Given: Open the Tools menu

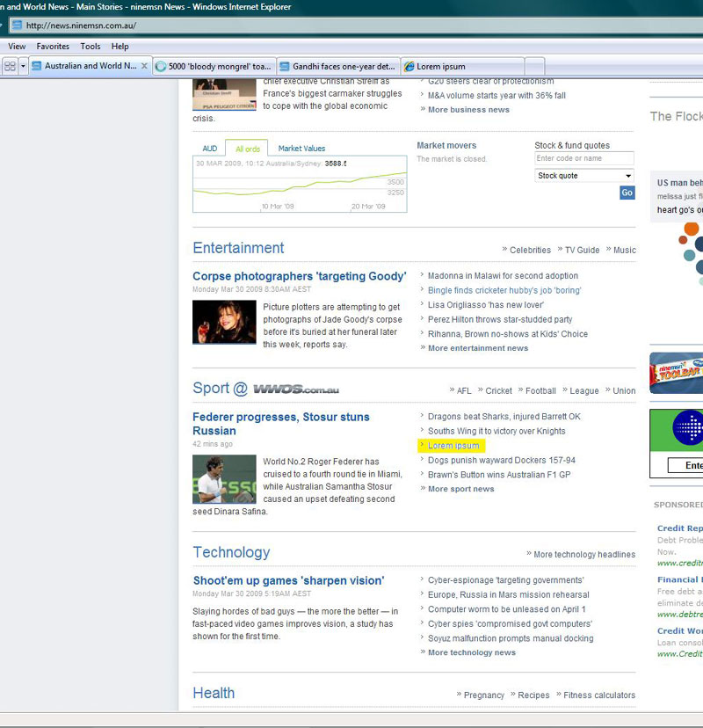Looking at the screenshot, I should [x=90, y=47].
